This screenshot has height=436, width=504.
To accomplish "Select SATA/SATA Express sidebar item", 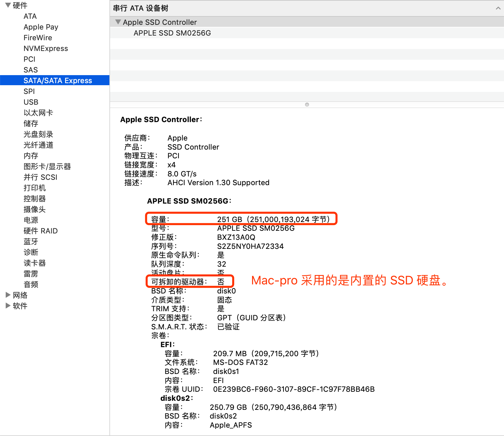I will point(55,80).
